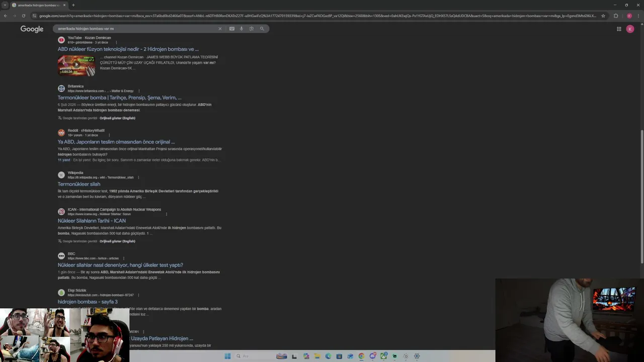Open the Chrome three-dot menu
This screenshot has width=644, height=362.
click(638, 16)
